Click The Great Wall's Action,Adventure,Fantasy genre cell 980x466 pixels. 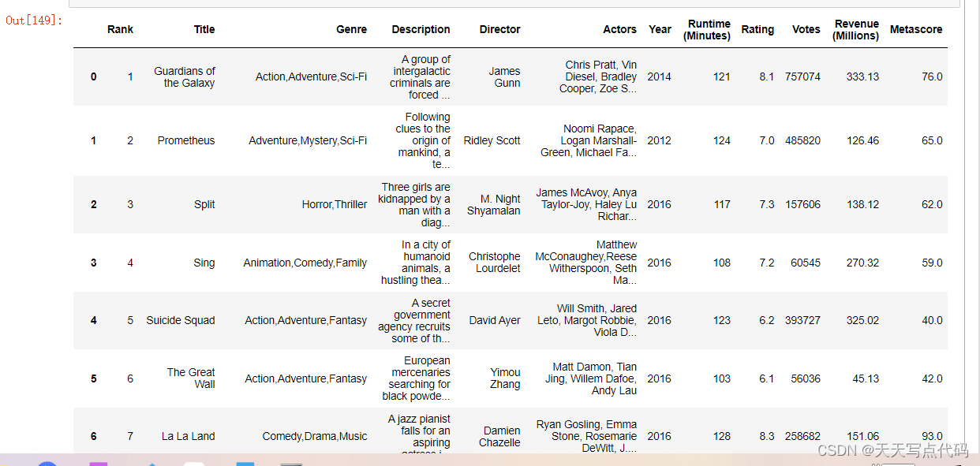tap(306, 379)
